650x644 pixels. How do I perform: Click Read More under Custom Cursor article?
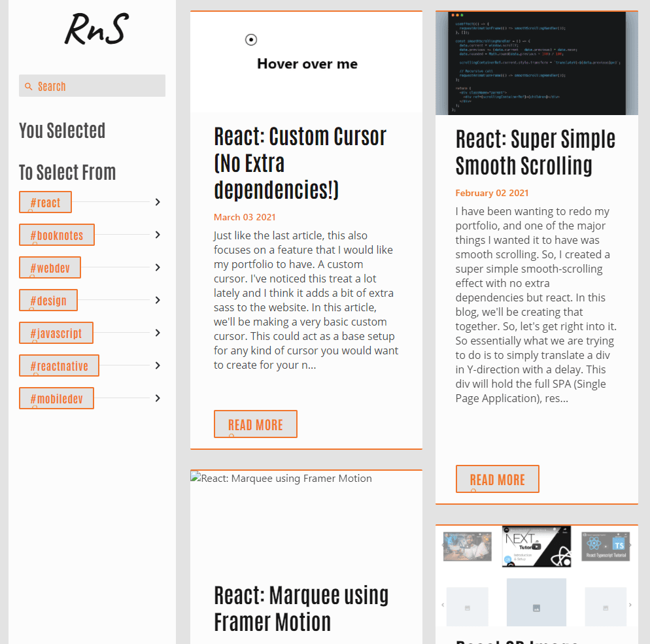point(256,424)
